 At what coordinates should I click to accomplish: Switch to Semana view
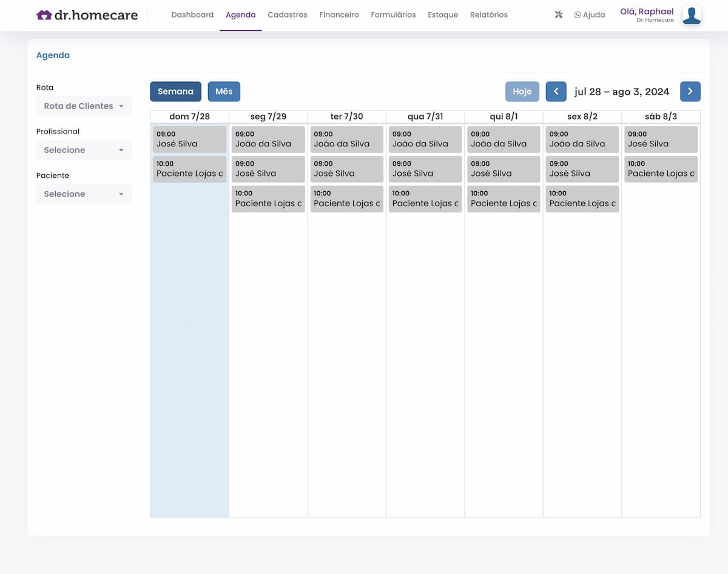(x=175, y=92)
